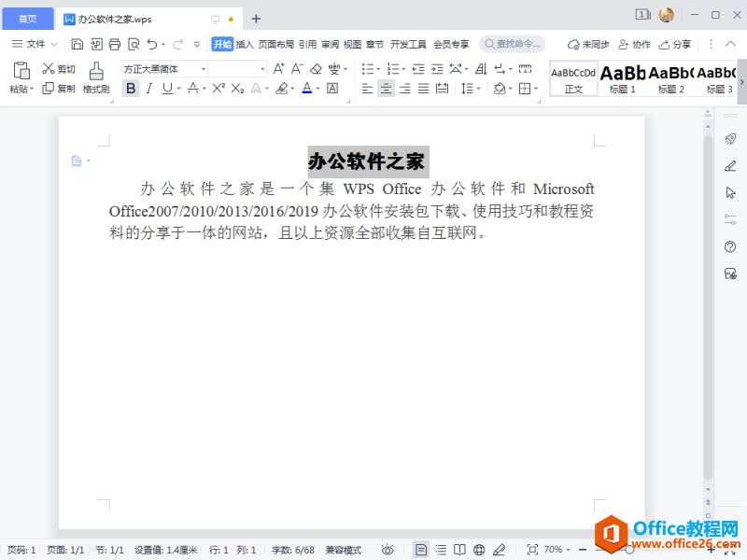The height and width of the screenshot is (560, 747).
Task: Click the Sort icon in paragraph group
Action: click(x=481, y=69)
